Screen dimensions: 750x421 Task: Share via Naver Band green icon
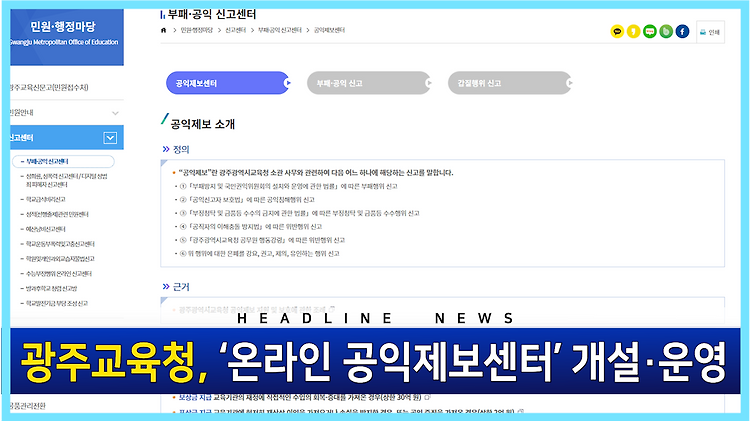click(666, 32)
